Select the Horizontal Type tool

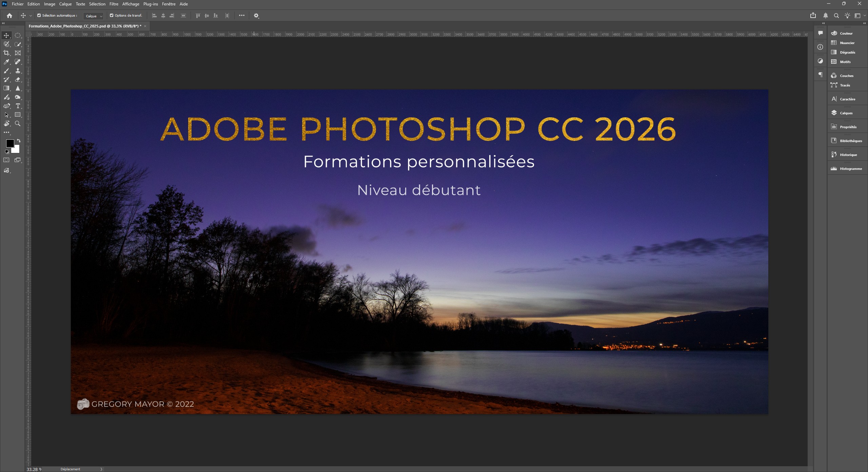click(x=18, y=106)
